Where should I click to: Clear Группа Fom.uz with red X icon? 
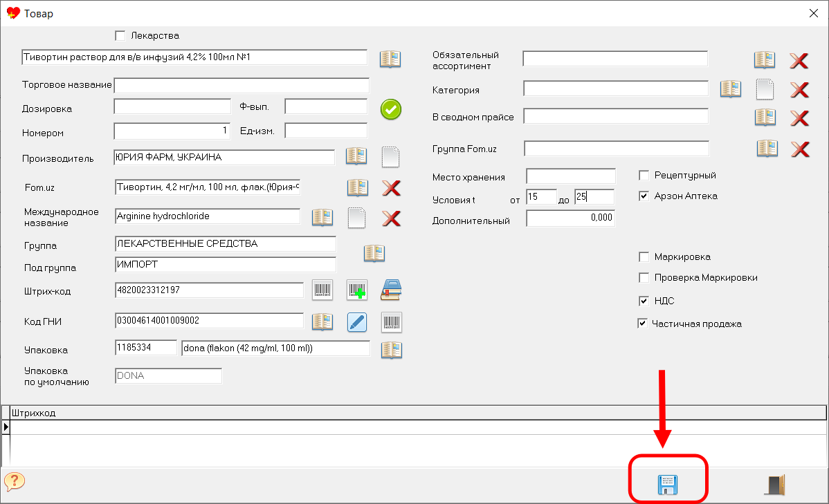click(801, 149)
